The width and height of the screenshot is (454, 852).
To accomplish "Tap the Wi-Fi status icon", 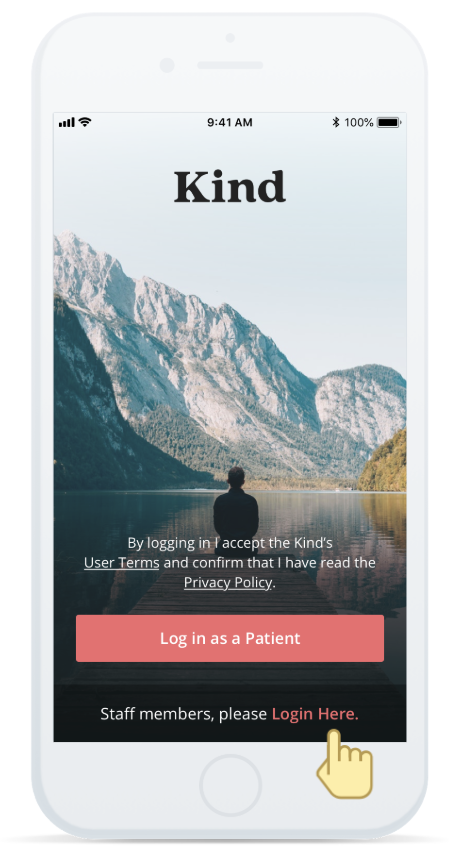I will pyautogui.click(x=84, y=122).
